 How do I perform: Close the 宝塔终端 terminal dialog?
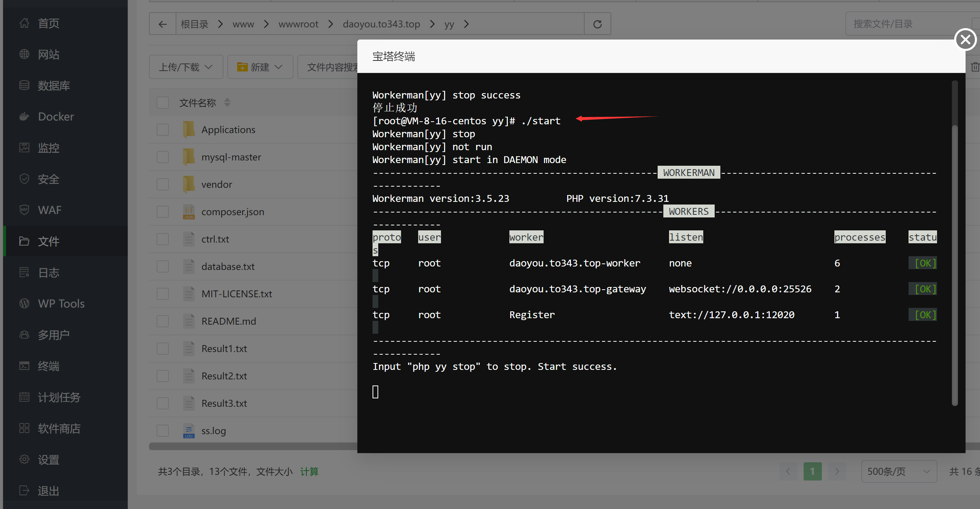click(965, 40)
